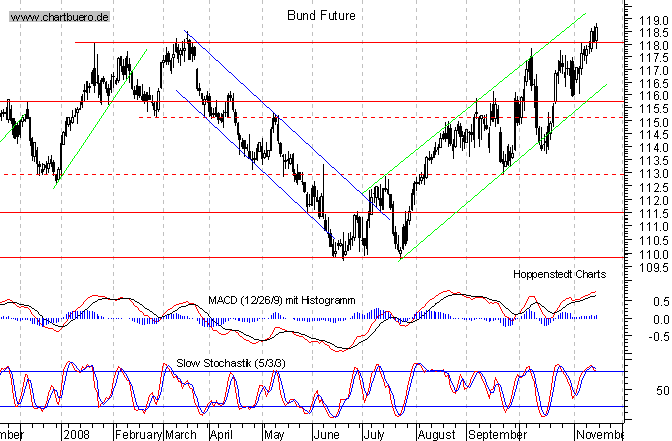
Task: Click the 119.0 price axis value
Action: pos(654,21)
